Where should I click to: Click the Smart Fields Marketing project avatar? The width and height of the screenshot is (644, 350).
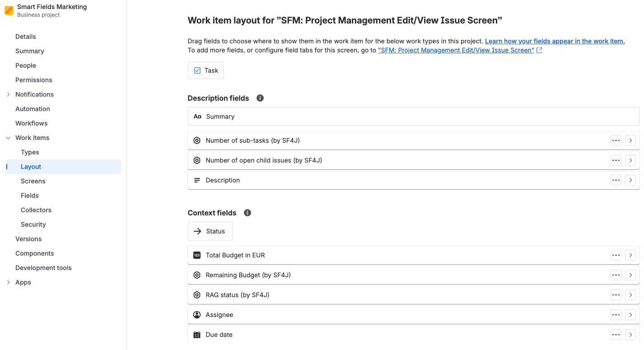(x=9, y=10)
